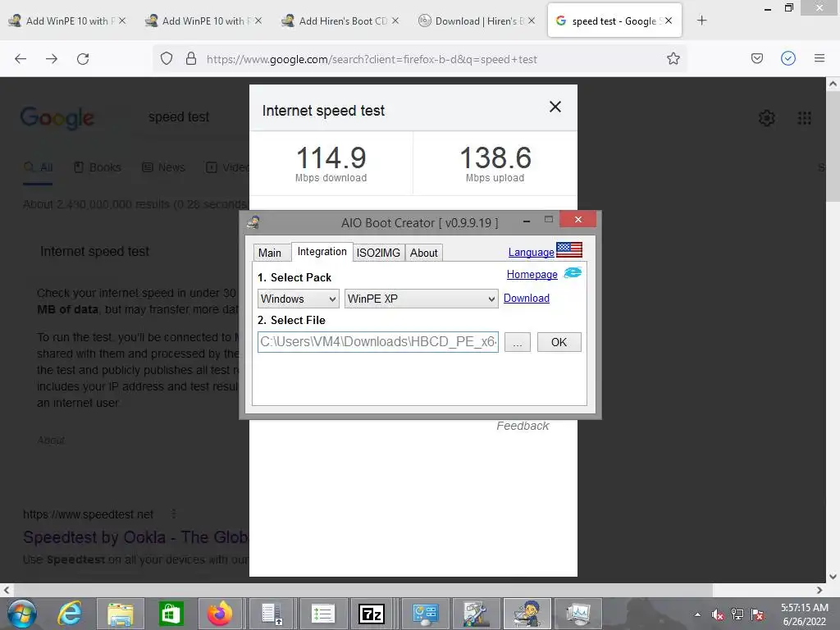Click the tracking protection shield icon
840x630 pixels.
167,58
